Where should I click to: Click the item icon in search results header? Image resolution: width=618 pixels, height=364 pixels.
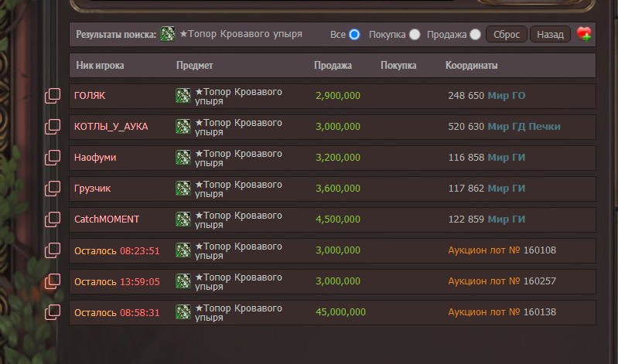tap(167, 34)
